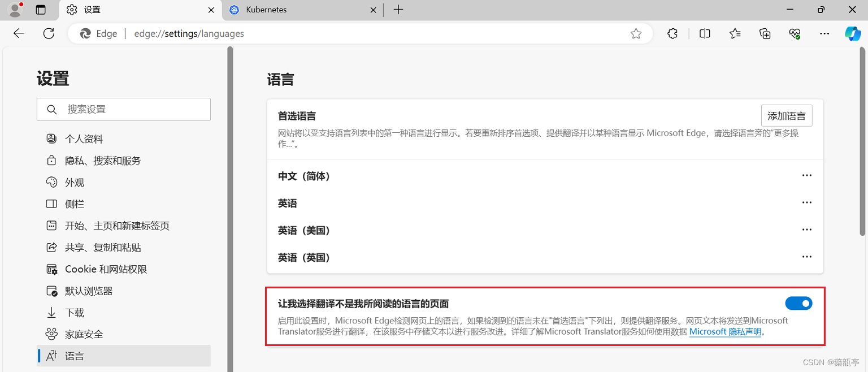This screenshot has width=868, height=372.
Task: Open the Extensions puzzle icon
Action: [672, 33]
